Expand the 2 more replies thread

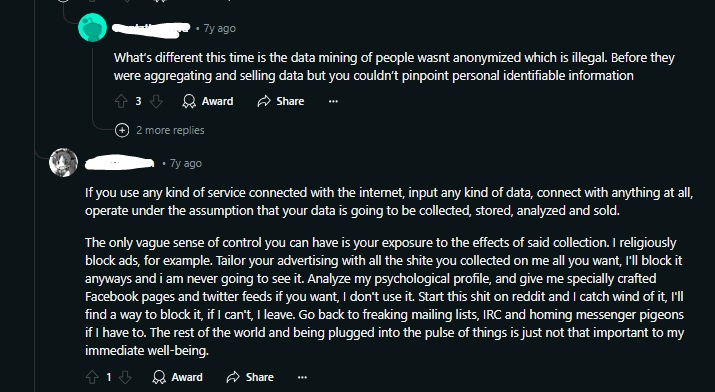coord(170,130)
